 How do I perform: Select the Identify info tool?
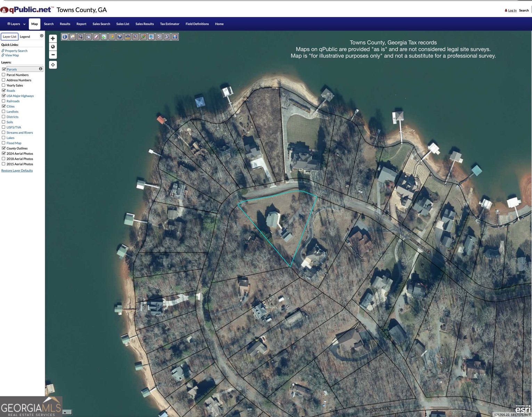click(65, 37)
